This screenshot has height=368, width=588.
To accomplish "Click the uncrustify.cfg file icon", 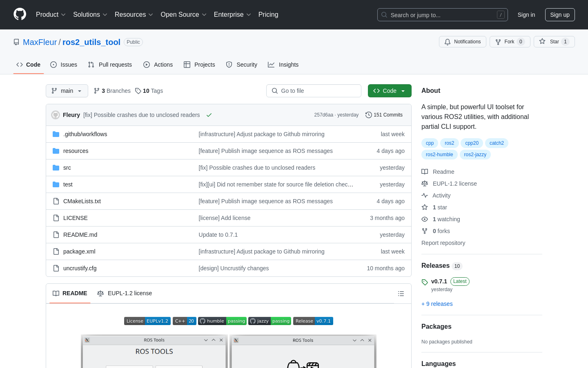I will coord(56,268).
